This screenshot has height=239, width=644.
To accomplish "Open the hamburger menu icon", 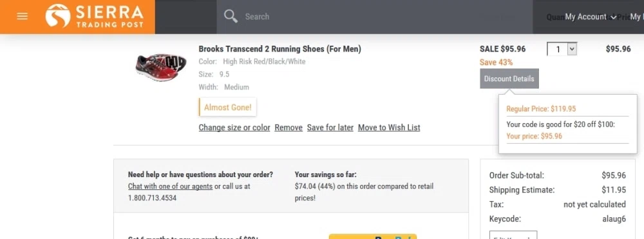I will (22, 16).
